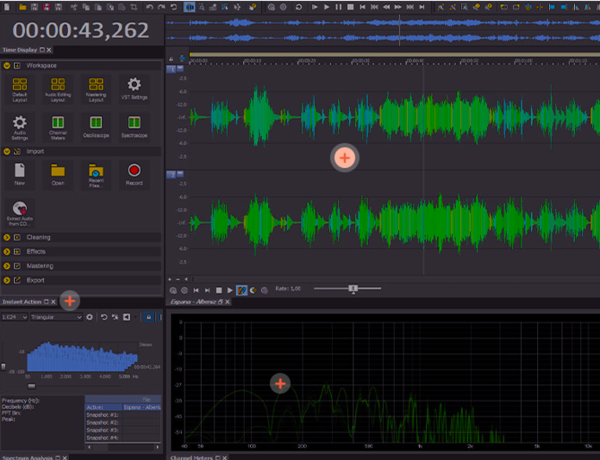Image resolution: width=600 pixels, height=460 pixels.
Task: Expand the Cleaning section
Action: pyautogui.click(x=40, y=238)
